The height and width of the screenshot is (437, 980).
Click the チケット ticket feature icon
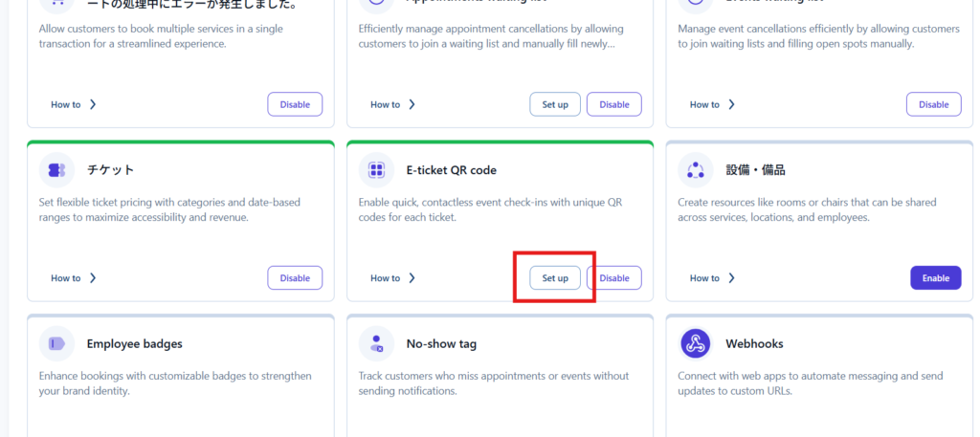(56, 170)
